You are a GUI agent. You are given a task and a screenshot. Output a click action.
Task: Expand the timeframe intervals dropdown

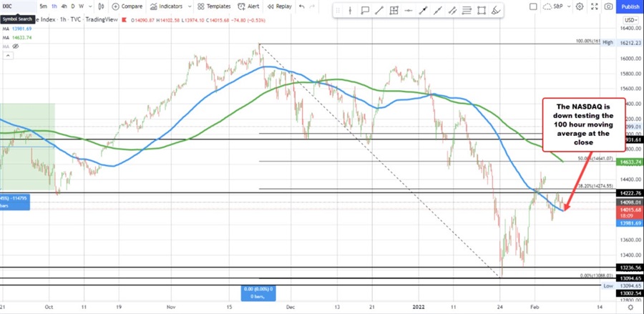click(90, 6)
